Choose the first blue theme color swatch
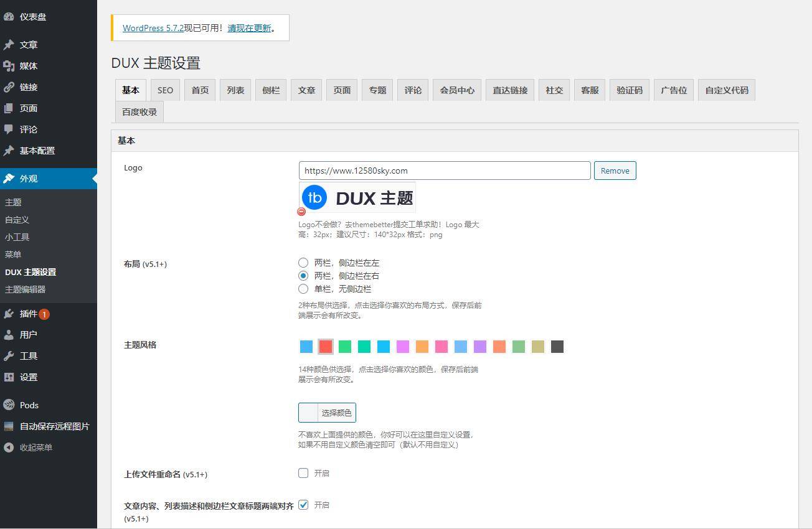812x529 pixels. coord(306,347)
